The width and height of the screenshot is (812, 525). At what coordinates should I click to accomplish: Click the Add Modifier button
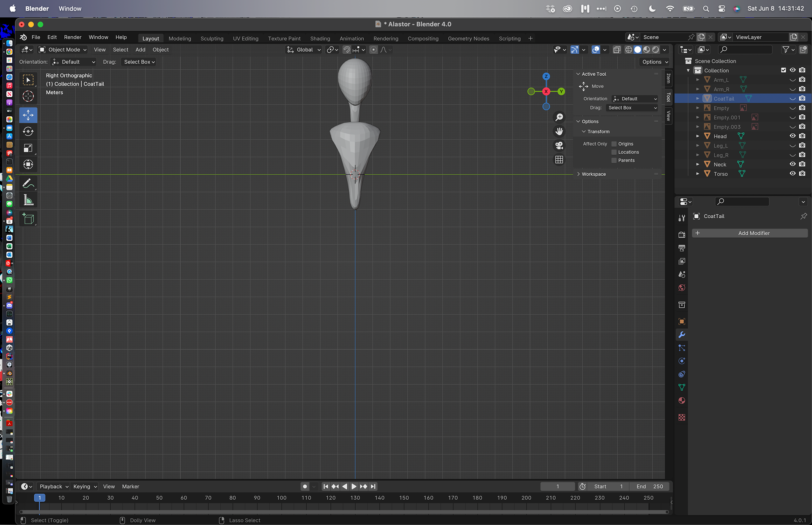pyautogui.click(x=750, y=233)
